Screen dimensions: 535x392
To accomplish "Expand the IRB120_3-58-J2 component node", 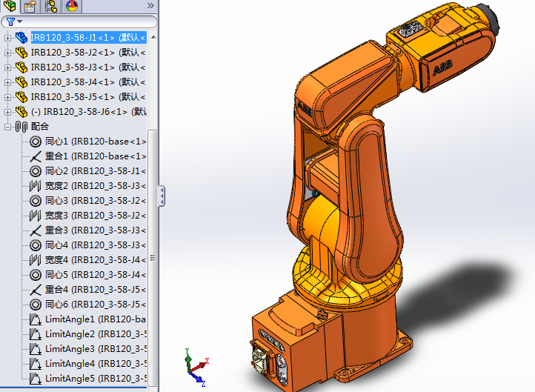I will (7, 53).
